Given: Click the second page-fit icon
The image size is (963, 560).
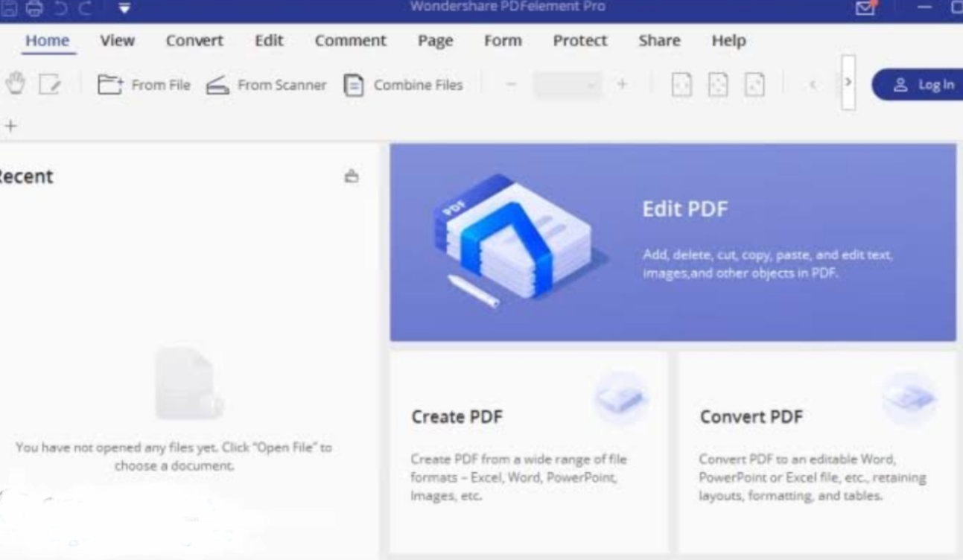Looking at the screenshot, I should 718,85.
